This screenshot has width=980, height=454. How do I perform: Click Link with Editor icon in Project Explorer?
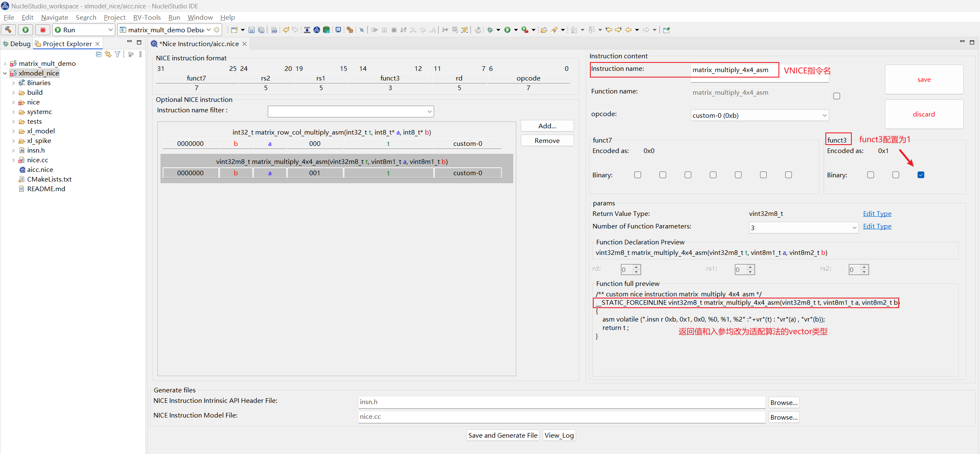click(108, 54)
